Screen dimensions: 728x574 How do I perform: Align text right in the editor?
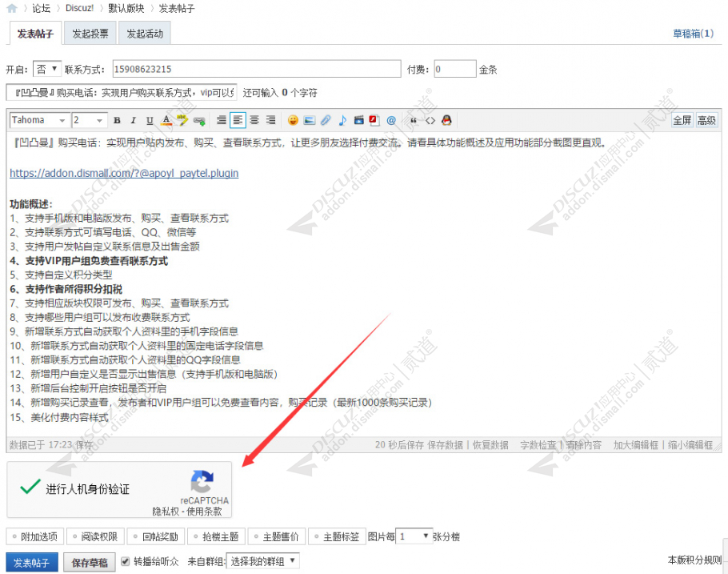click(270, 120)
